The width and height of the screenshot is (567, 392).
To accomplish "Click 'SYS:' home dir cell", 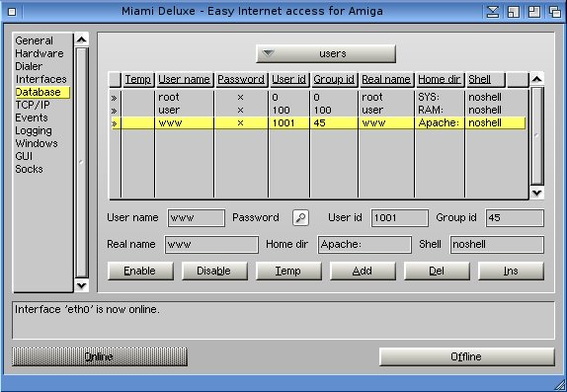I will tap(429, 98).
